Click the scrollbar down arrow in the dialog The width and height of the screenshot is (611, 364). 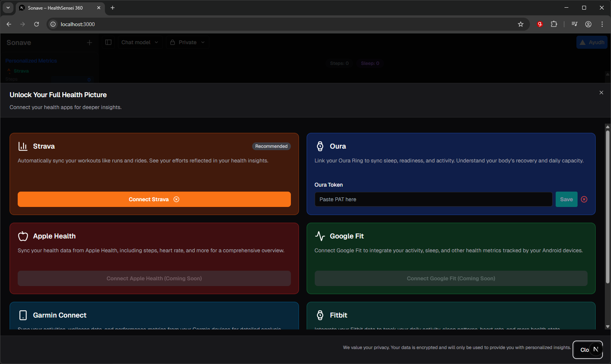(x=608, y=327)
